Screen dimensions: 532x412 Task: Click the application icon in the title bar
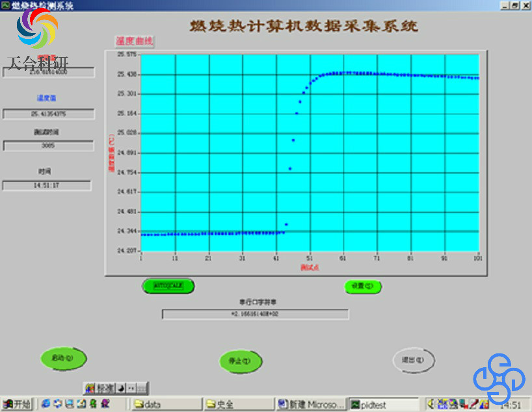pos(5,5)
